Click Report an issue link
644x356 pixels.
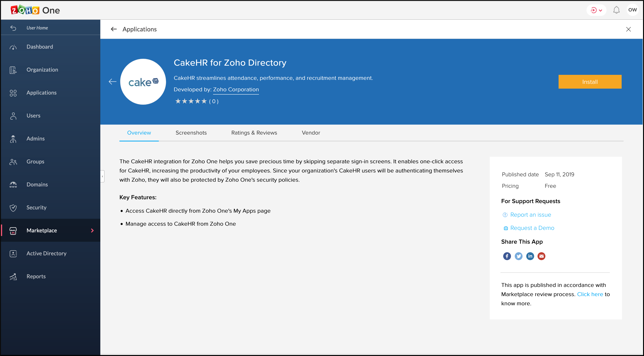[530, 215]
